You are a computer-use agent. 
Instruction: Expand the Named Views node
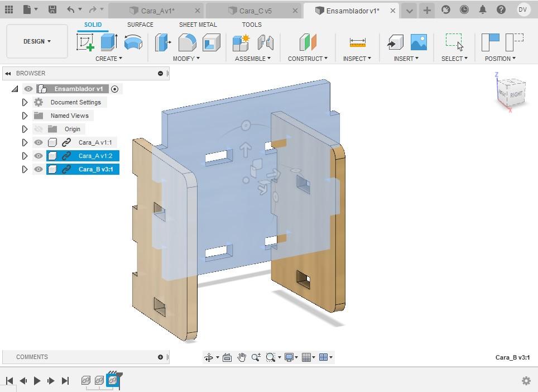[x=25, y=116]
